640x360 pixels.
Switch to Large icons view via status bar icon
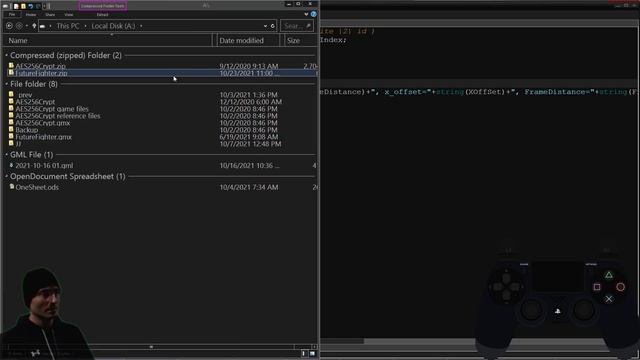pos(312,353)
